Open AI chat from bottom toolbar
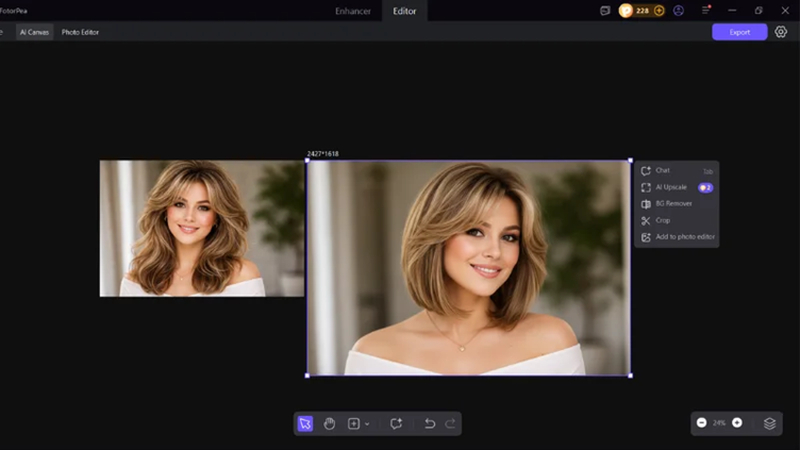Screen dimensions: 800x450 396,423
